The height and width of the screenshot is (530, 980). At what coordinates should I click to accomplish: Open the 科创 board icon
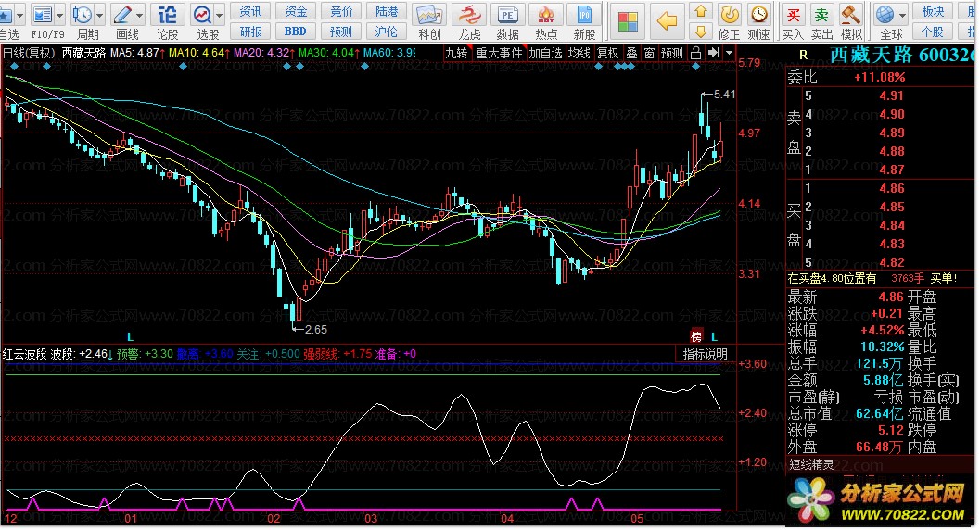[429, 15]
